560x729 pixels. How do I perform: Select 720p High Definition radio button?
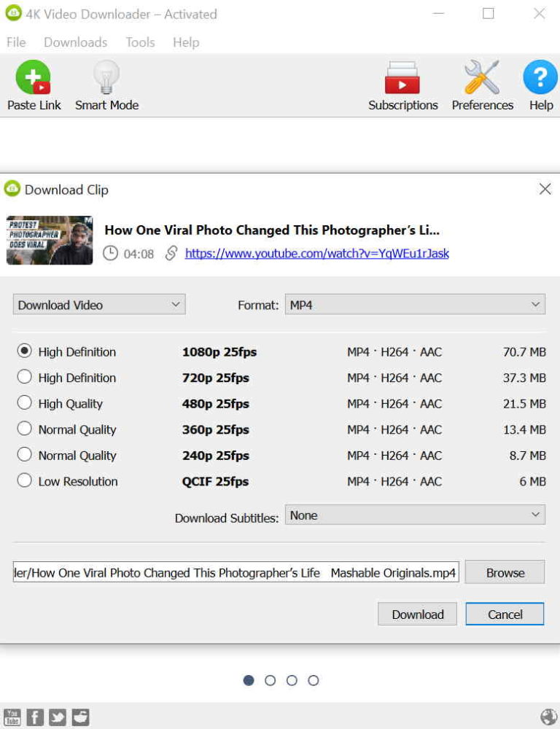(24, 377)
